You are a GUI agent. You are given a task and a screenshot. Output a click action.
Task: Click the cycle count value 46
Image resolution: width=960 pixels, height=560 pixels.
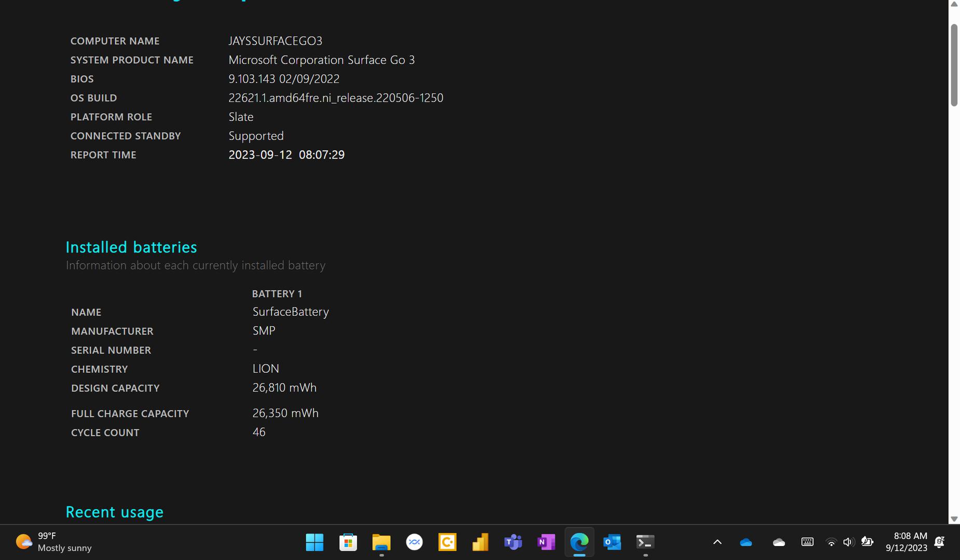click(259, 432)
